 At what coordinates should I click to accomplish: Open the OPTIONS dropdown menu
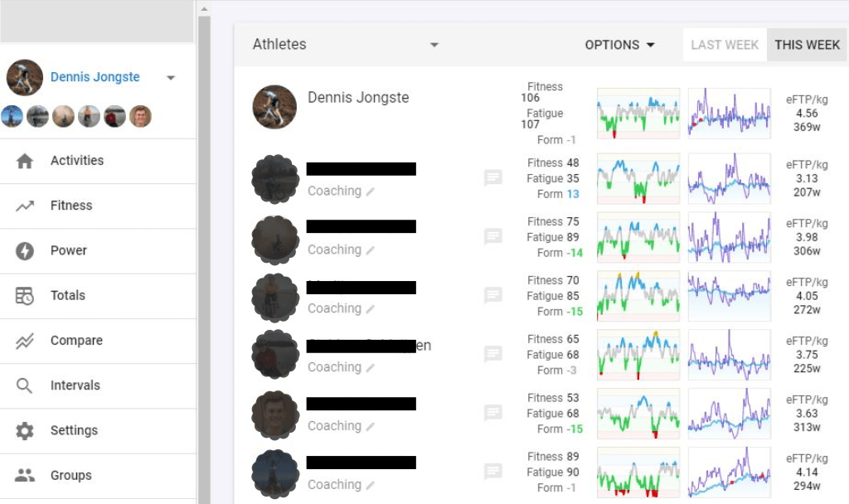pyautogui.click(x=619, y=45)
